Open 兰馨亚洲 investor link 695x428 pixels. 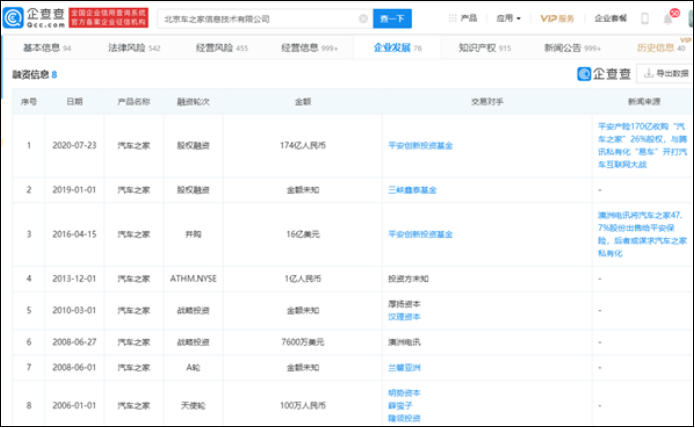[404, 367]
